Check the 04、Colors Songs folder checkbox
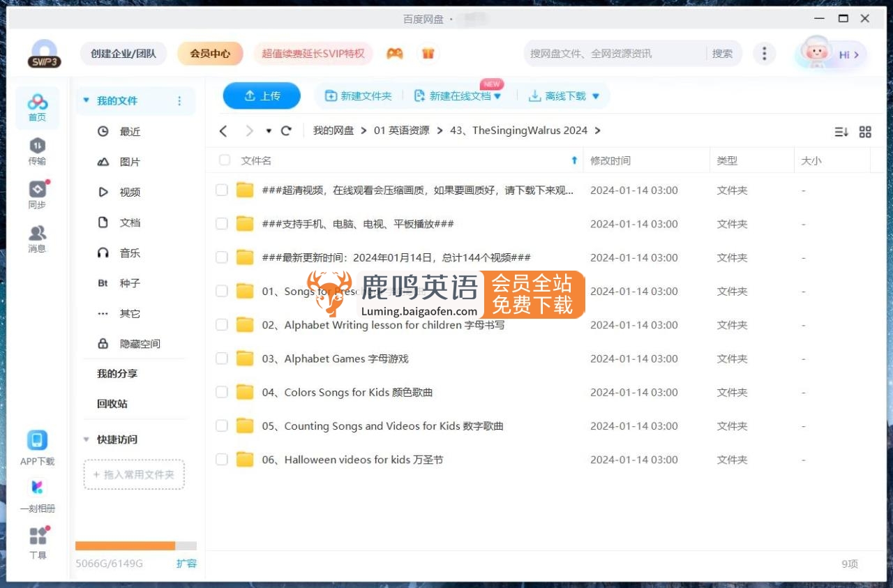 pos(222,392)
